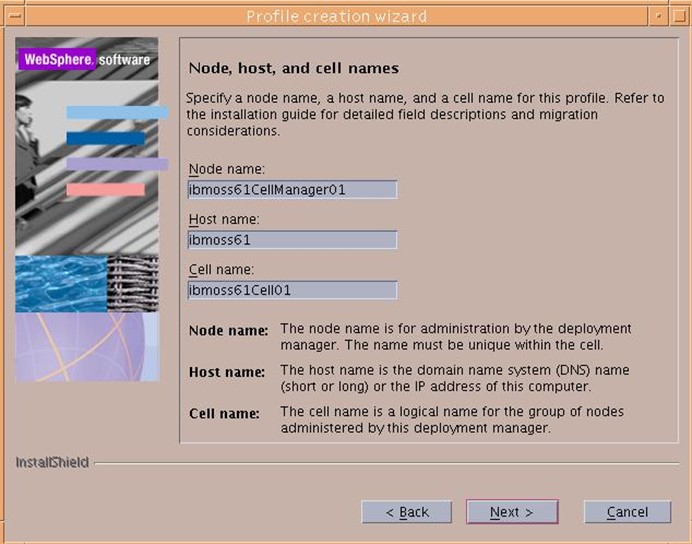Screen dimensions: 692x544
Task: Click the bold 'Cell name:' description term
Action: pyautogui.click(x=223, y=413)
